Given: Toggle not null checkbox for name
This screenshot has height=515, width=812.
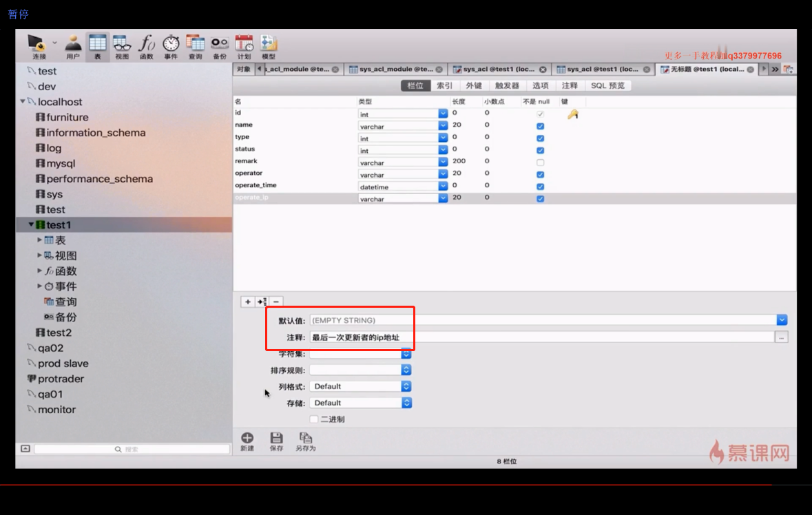Looking at the screenshot, I should coord(540,126).
